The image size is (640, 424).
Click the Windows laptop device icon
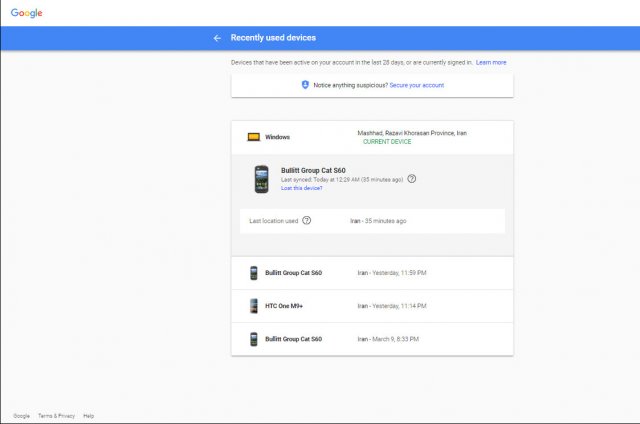pos(254,136)
